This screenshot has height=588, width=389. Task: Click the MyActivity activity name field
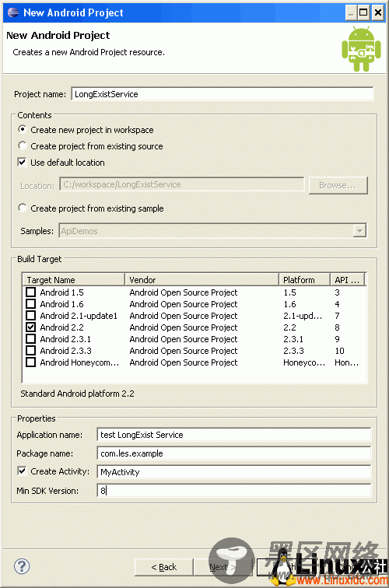[233, 472]
